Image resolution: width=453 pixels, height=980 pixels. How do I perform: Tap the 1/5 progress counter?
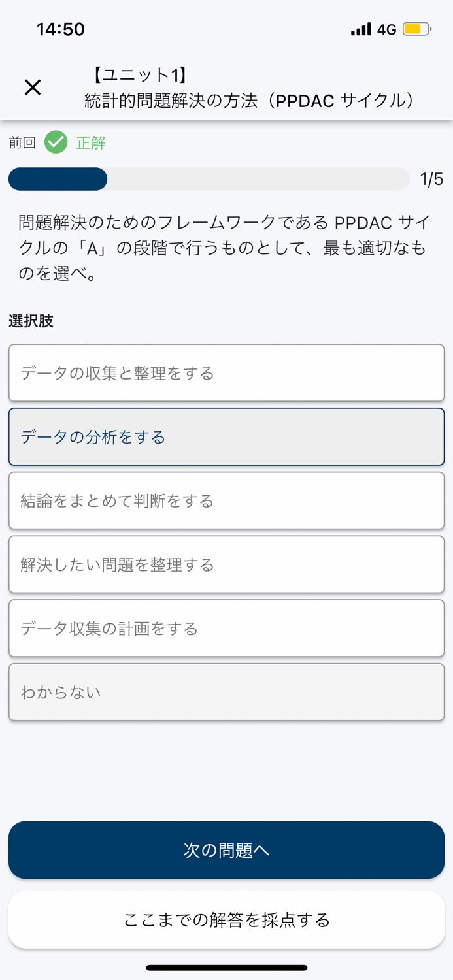click(x=429, y=179)
